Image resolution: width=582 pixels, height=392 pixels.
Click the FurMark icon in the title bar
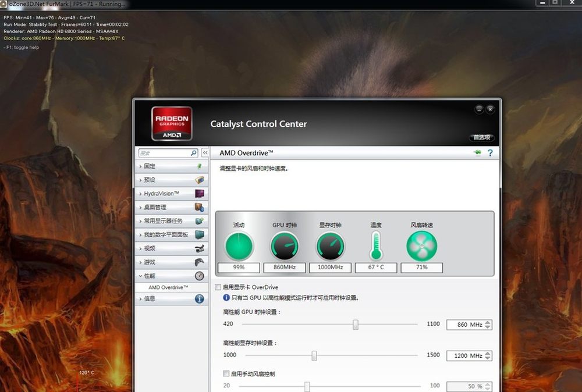tap(3, 4)
